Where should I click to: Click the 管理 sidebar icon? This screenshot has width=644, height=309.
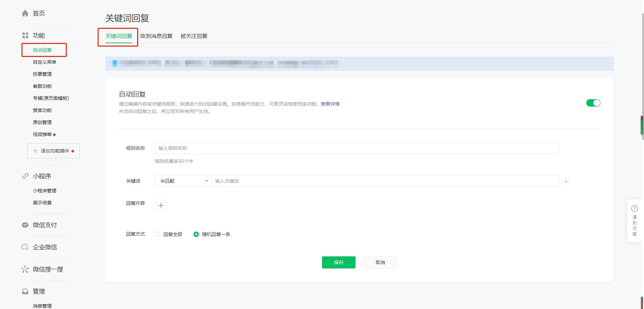pos(25,291)
